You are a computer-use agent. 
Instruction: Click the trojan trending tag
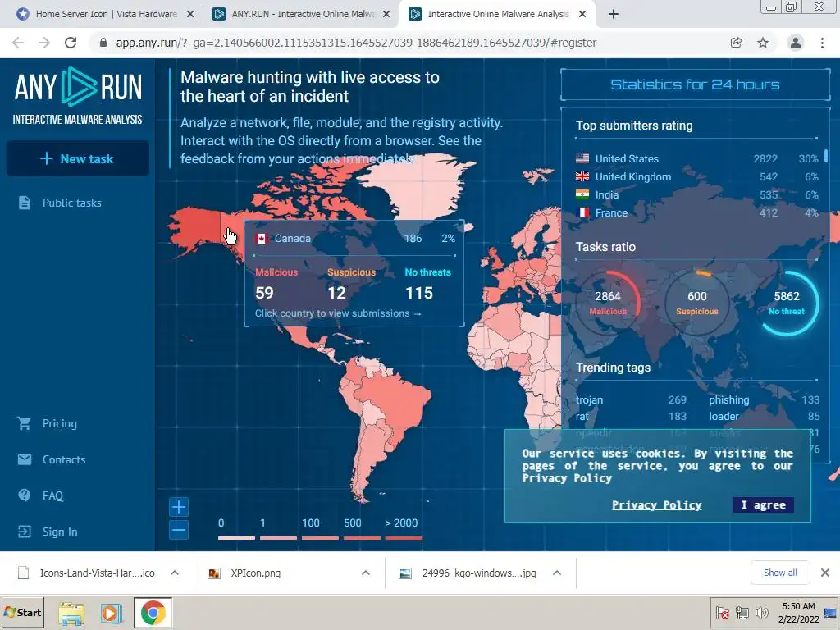(589, 399)
